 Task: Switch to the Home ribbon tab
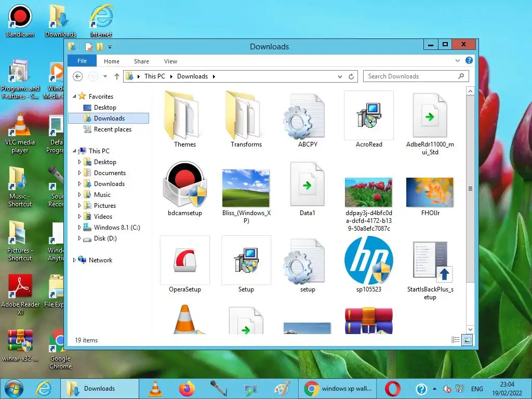(112, 61)
